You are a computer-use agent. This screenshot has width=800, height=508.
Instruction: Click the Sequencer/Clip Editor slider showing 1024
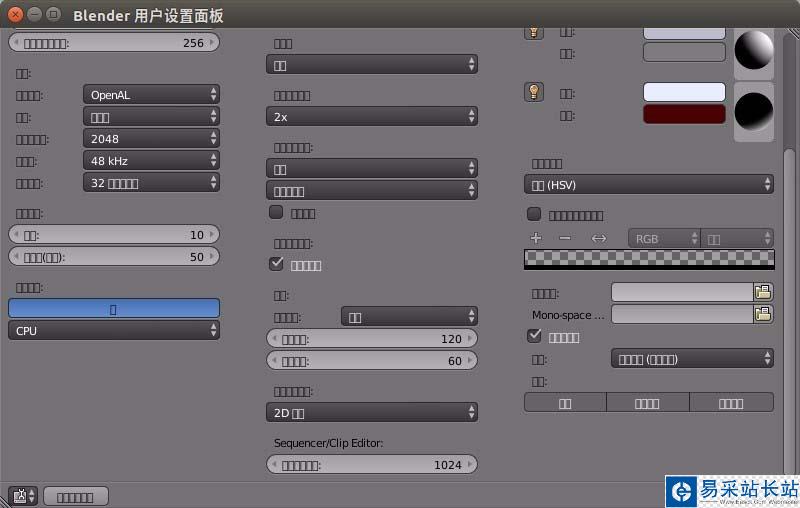coord(372,464)
